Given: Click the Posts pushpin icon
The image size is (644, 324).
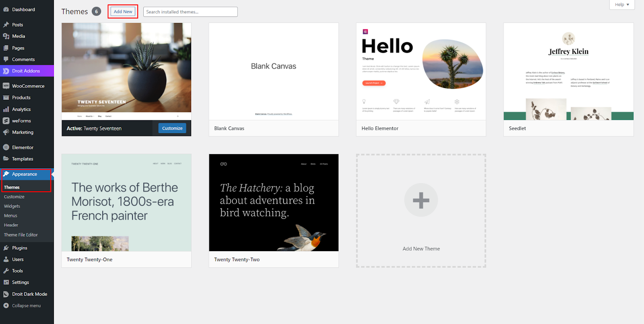Looking at the screenshot, I should (6, 25).
